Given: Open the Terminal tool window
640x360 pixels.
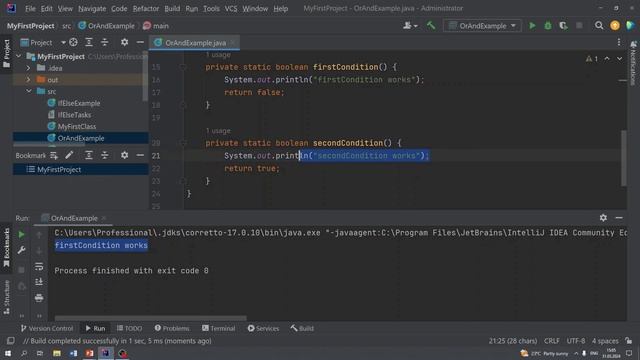Looking at the screenshot, I should [218, 328].
